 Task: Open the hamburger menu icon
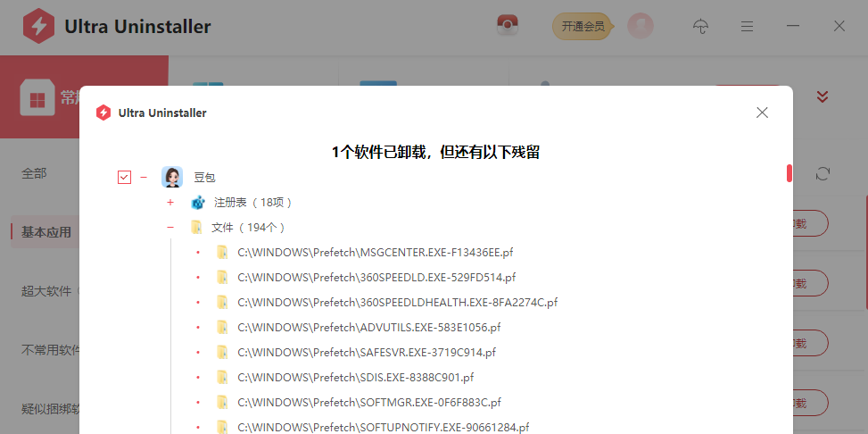[x=748, y=26]
